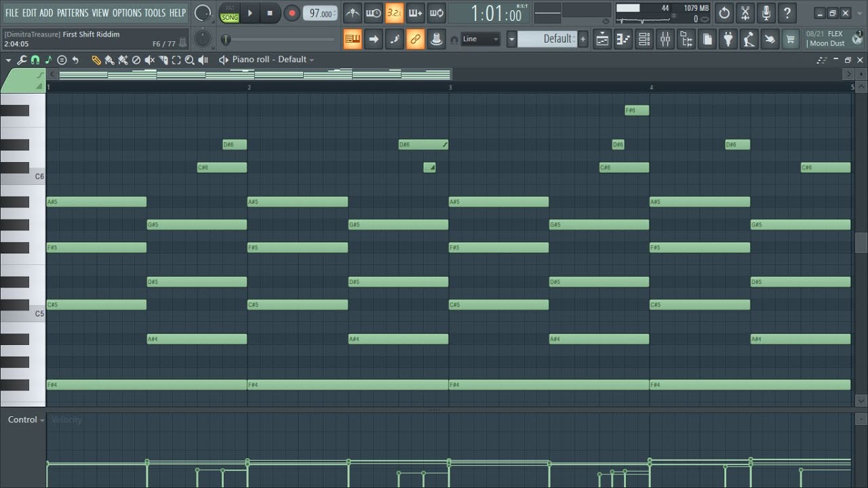Toggle piano roll snap magnet icon
Screen dimensions: 868x488
coord(35,60)
